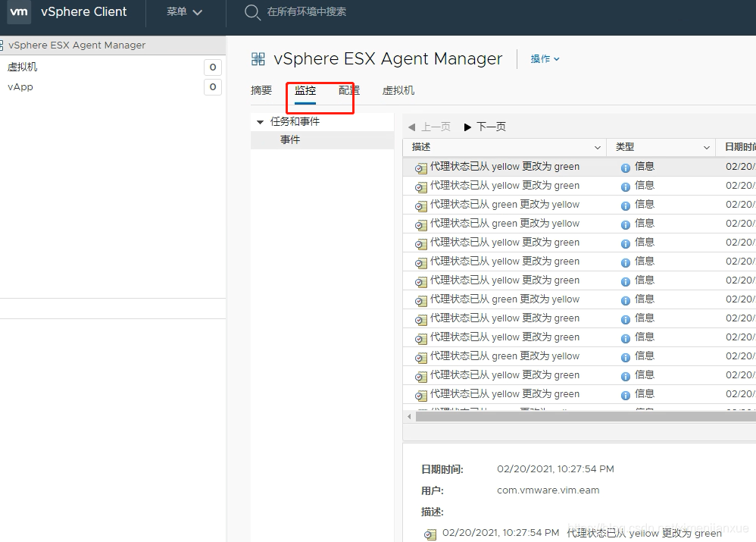Click info icon in fifth row 类型 cell
The image size is (756, 542).
[626, 244]
